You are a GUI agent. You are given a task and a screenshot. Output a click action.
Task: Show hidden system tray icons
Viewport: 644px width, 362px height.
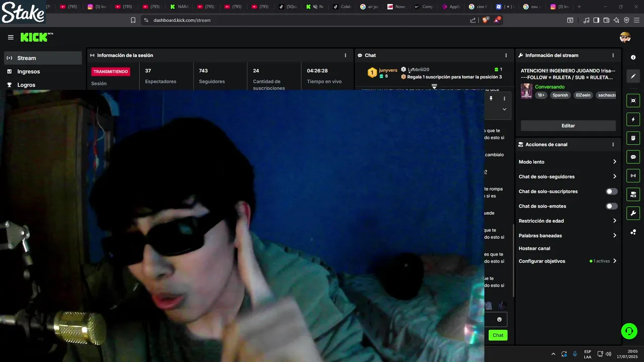[553, 354]
